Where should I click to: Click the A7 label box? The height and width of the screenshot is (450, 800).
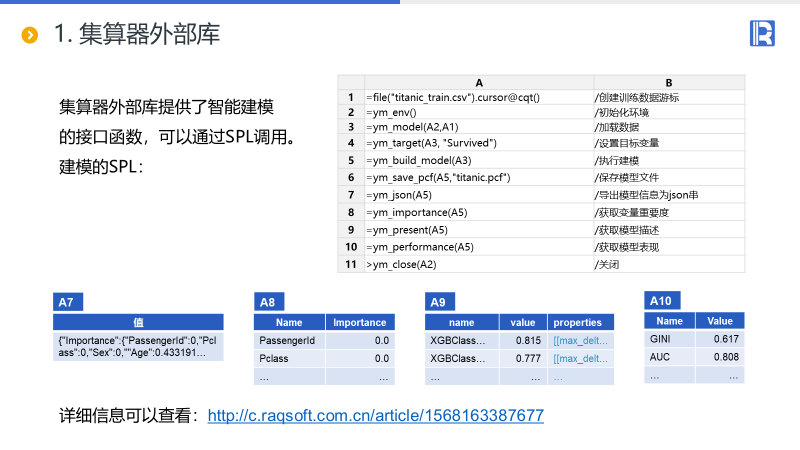coord(68,302)
